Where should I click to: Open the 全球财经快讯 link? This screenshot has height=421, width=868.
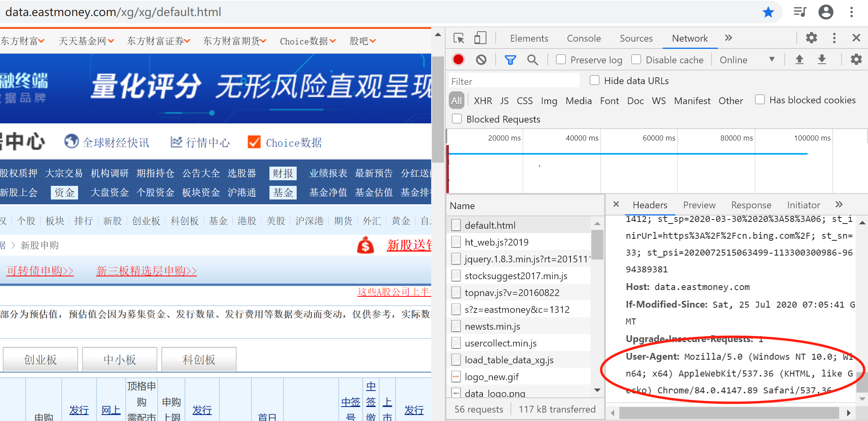[116, 142]
